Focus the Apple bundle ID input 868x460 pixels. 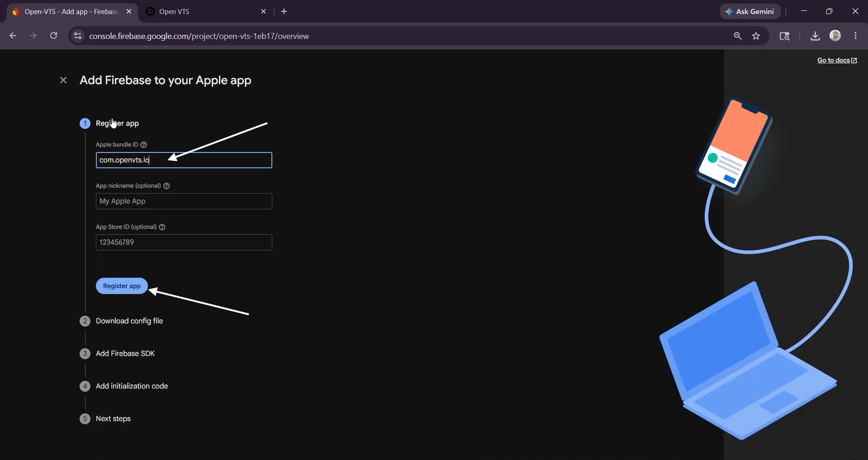(184, 160)
